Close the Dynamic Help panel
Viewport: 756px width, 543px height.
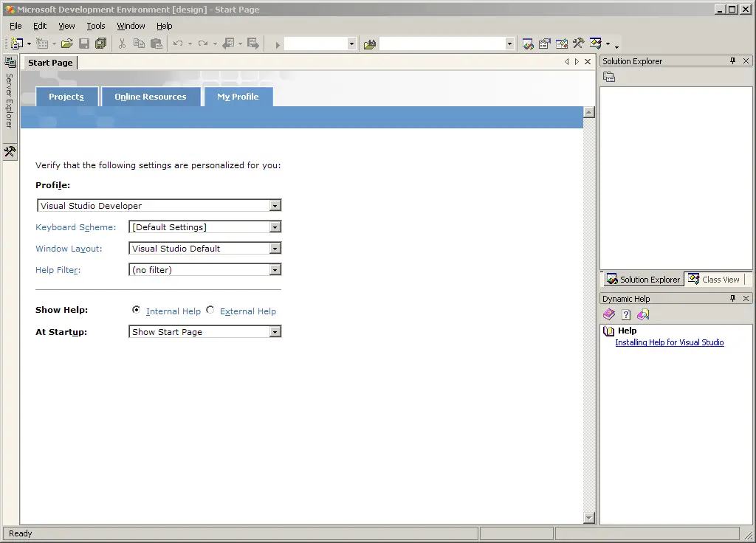click(x=746, y=298)
